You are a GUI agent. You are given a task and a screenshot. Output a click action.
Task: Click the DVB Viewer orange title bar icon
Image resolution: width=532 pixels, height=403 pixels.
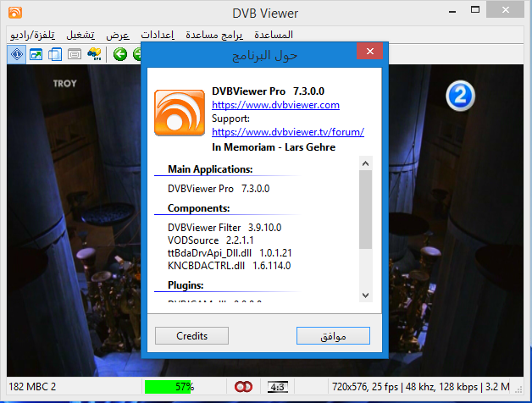point(15,13)
